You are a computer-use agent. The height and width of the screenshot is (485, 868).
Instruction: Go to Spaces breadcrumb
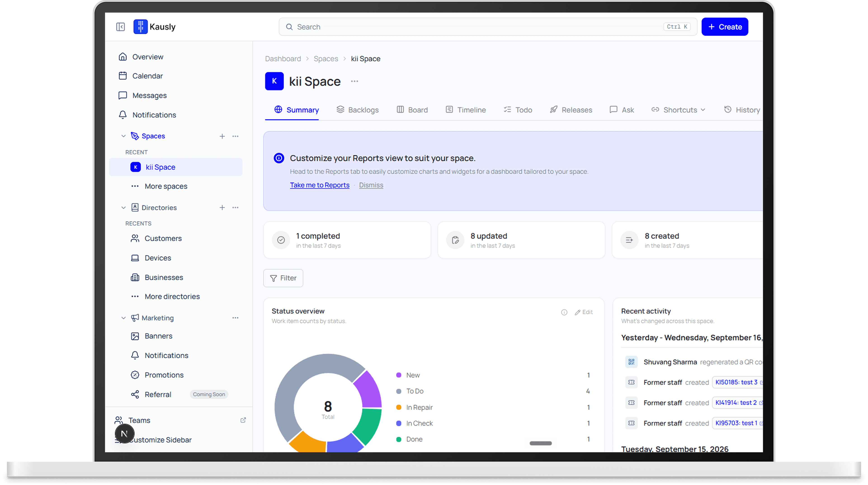tap(325, 59)
